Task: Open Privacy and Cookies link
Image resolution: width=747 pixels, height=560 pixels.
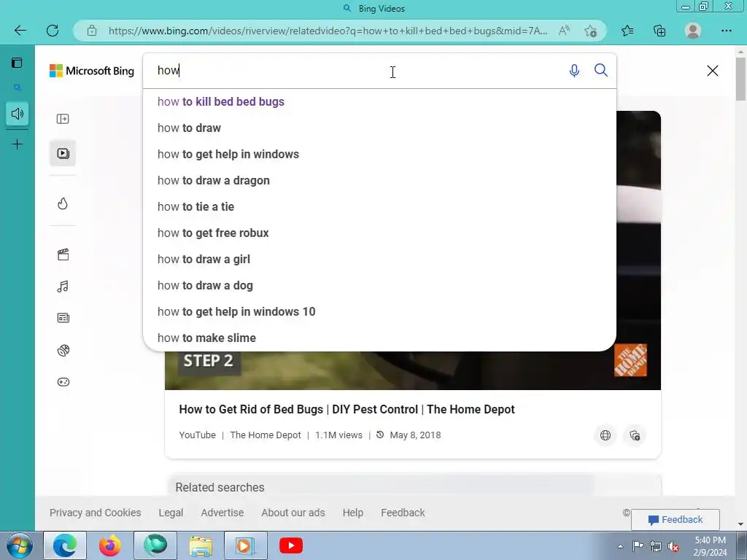Action: (x=96, y=513)
